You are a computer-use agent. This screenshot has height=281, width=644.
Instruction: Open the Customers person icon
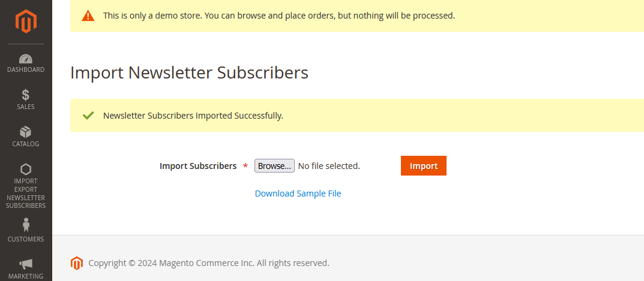point(26,225)
